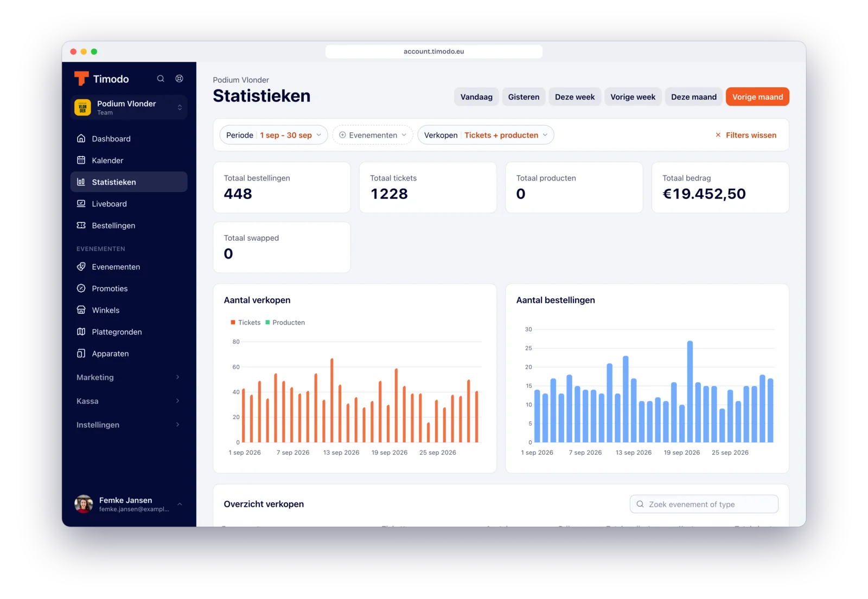868x599 pixels.
Task: Click the Vorige maand button
Action: tap(757, 97)
